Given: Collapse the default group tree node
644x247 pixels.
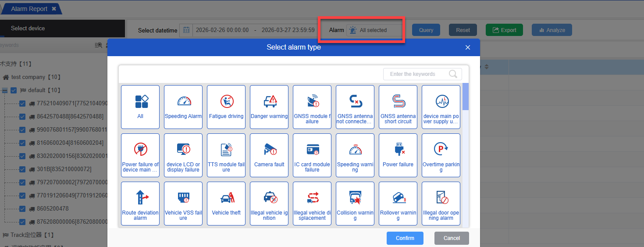Looking at the screenshot, I should point(4,90).
